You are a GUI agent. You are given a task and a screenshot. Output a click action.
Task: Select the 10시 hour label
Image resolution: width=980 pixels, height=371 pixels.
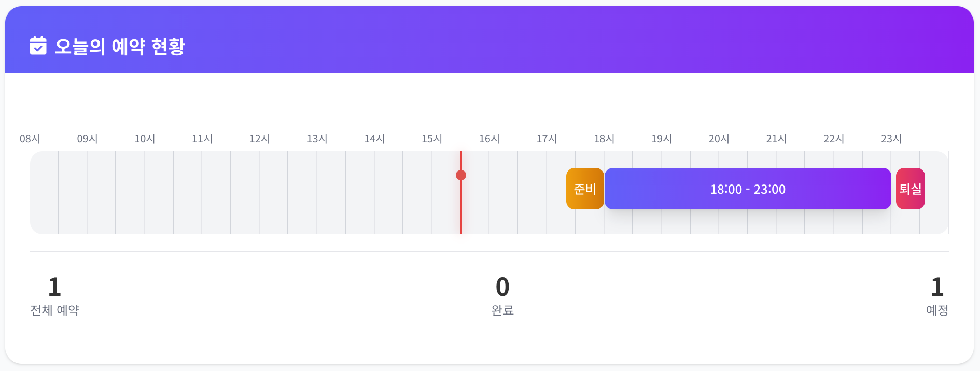click(145, 139)
